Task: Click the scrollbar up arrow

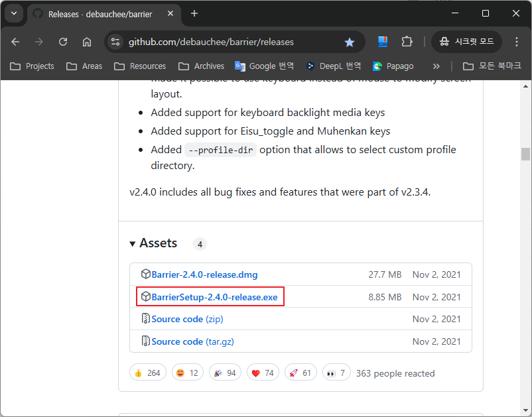Action: click(525, 86)
